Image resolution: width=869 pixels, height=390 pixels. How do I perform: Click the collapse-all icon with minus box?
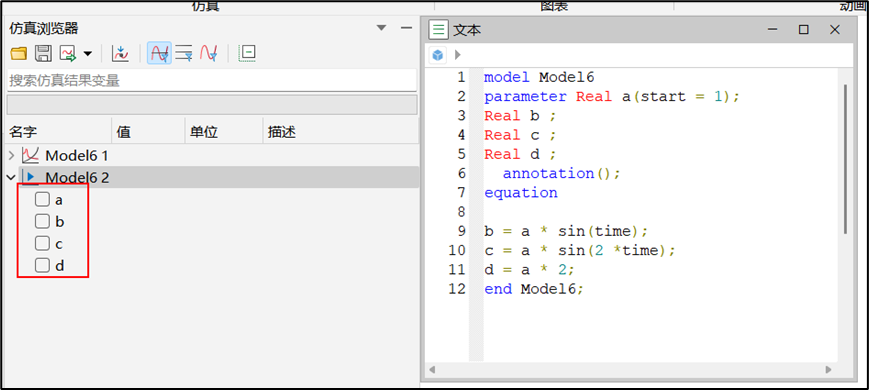pyautogui.click(x=247, y=53)
